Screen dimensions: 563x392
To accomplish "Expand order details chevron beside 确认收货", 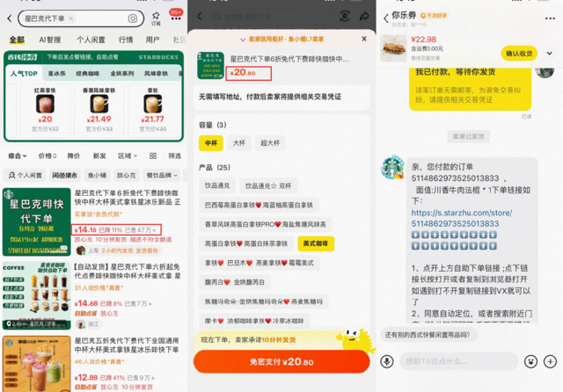I will 549,54.
